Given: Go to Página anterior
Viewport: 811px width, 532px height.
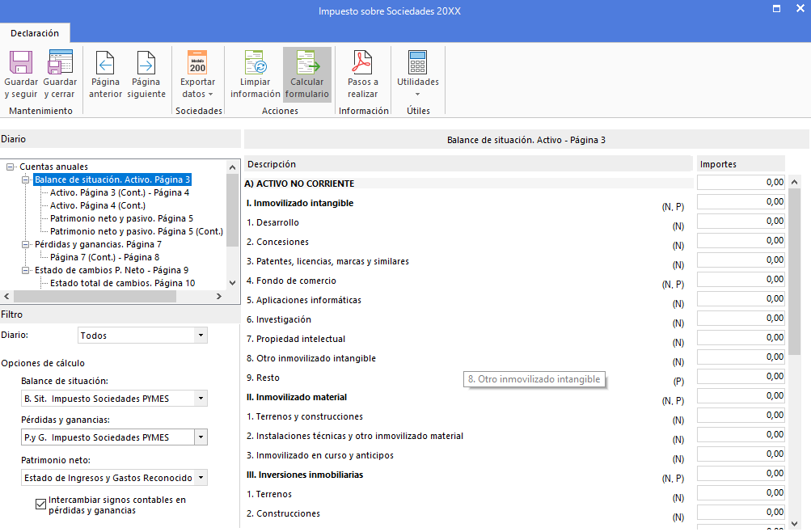Looking at the screenshot, I should (105, 74).
